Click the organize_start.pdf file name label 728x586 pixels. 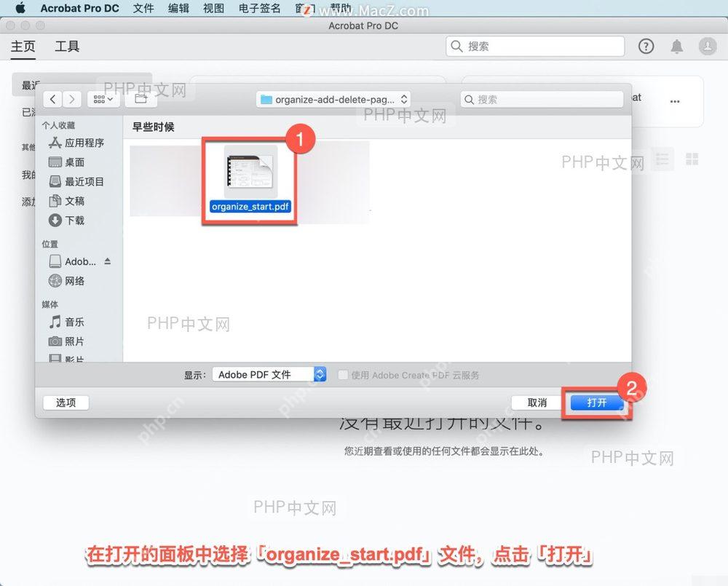250,207
